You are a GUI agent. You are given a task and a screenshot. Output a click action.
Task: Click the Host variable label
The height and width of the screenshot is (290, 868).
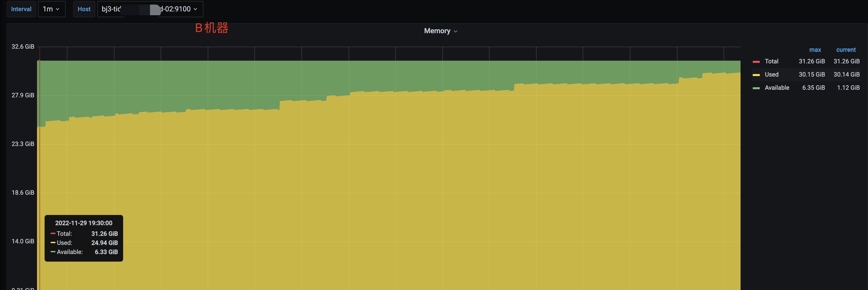pyautogui.click(x=84, y=9)
